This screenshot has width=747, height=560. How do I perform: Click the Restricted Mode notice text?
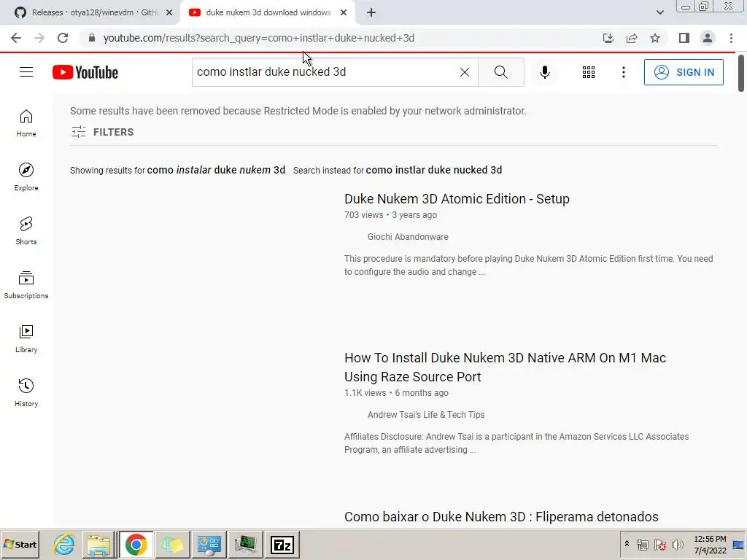[x=298, y=111]
